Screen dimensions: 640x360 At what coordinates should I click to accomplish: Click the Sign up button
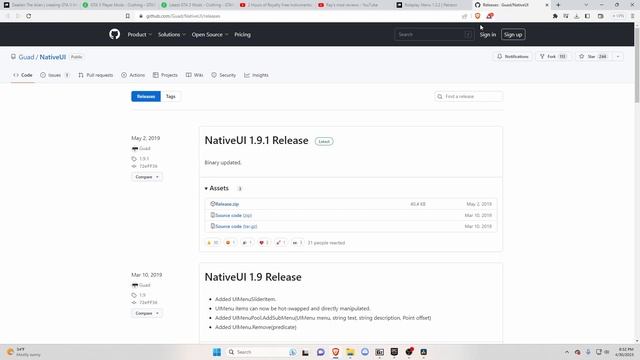point(513,35)
